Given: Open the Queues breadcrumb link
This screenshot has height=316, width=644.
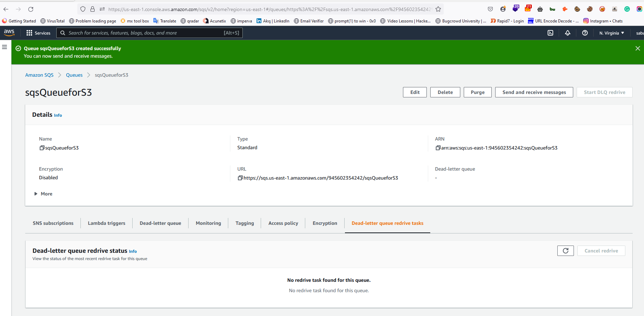Looking at the screenshot, I should point(74,75).
